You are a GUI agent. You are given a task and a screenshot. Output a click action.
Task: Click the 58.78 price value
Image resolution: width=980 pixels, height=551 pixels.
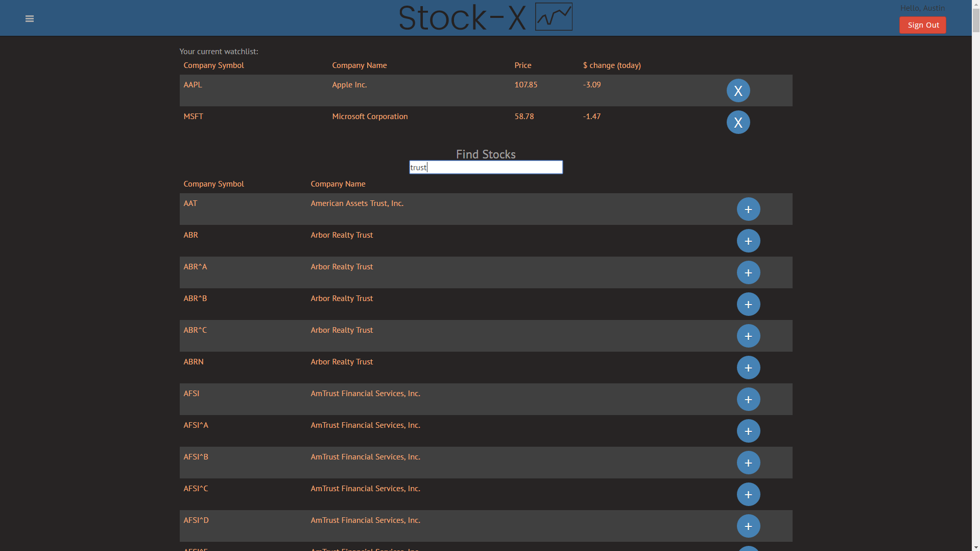[524, 117]
